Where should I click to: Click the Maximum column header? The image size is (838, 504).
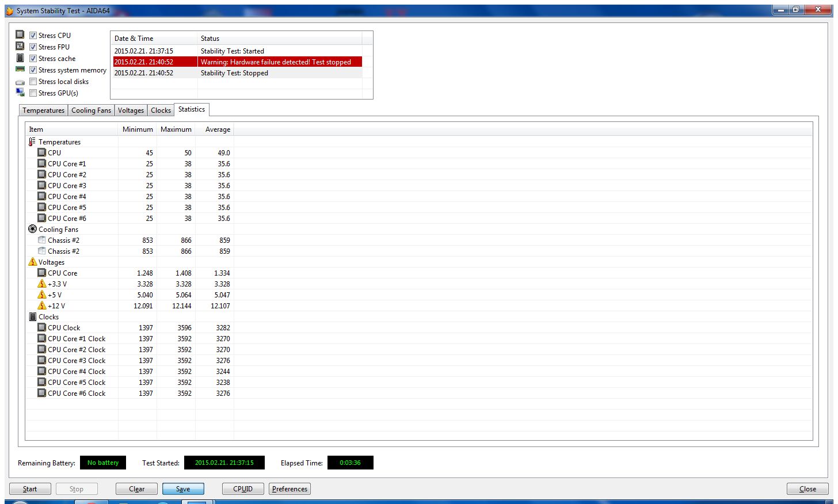(x=176, y=129)
